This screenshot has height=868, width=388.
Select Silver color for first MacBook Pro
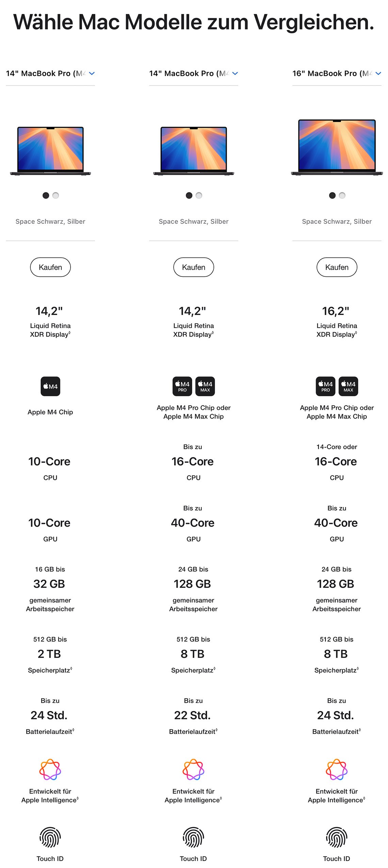(56, 195)
